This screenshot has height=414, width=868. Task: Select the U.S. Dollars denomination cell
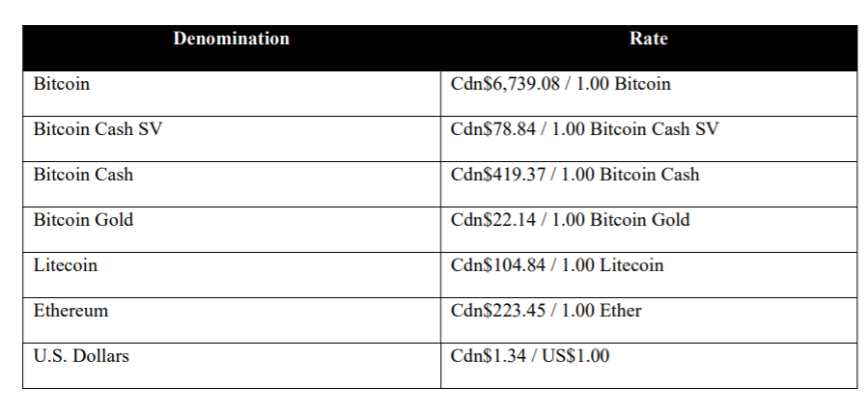[232, 366]
